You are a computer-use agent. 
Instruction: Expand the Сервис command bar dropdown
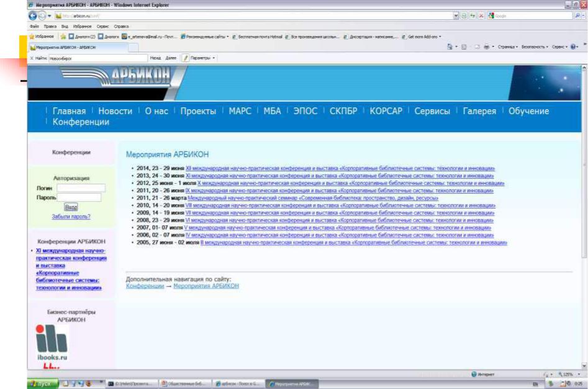tap(559, 47)
